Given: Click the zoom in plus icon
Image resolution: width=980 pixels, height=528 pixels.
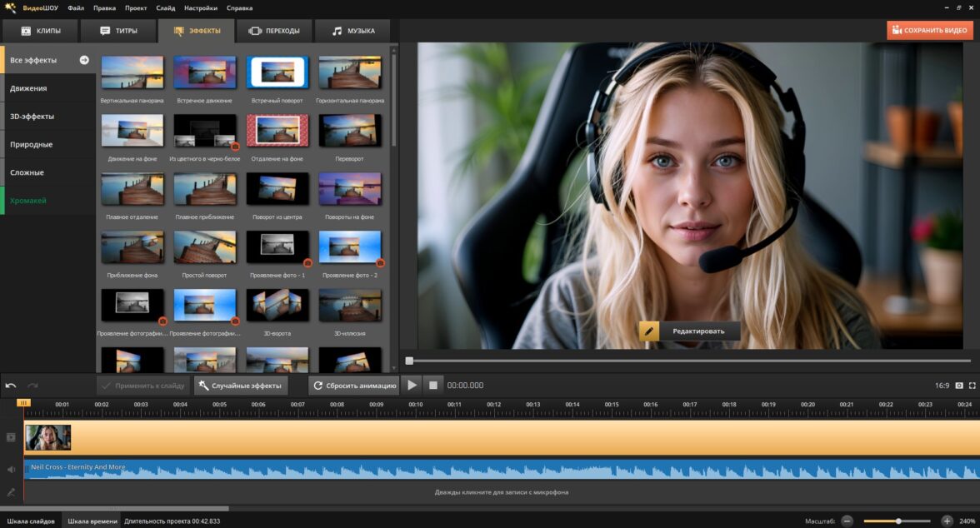Looking at the screenshot, I should pyautogui.click(x=947, y=521).
